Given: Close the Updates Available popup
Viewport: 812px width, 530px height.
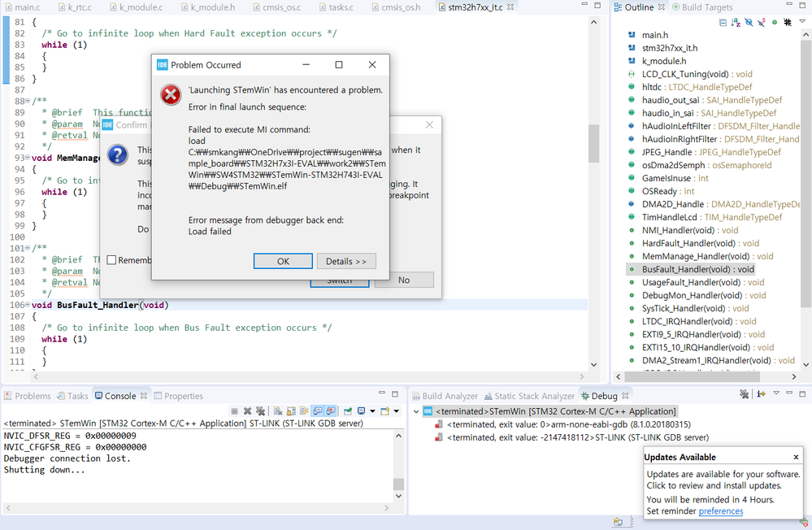Looking at the screenshot, I should tap(796, 457).
